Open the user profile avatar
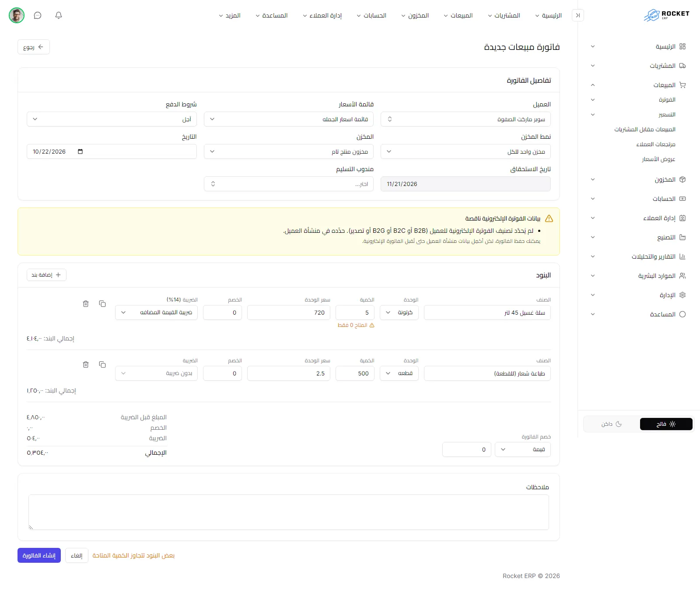The image size is (700, 589). (x=17, y=15)
